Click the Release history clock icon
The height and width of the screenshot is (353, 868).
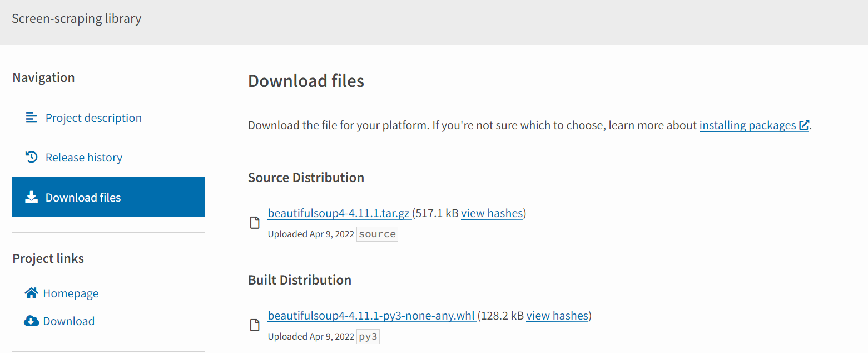pyautogui.click(x=32, y=157)
